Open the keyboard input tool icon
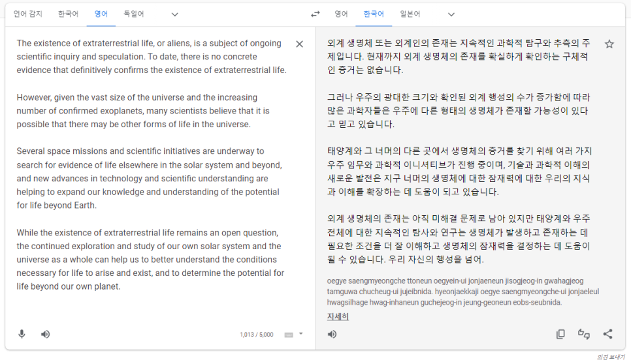The image size is (631, 364). click(289, 335)
